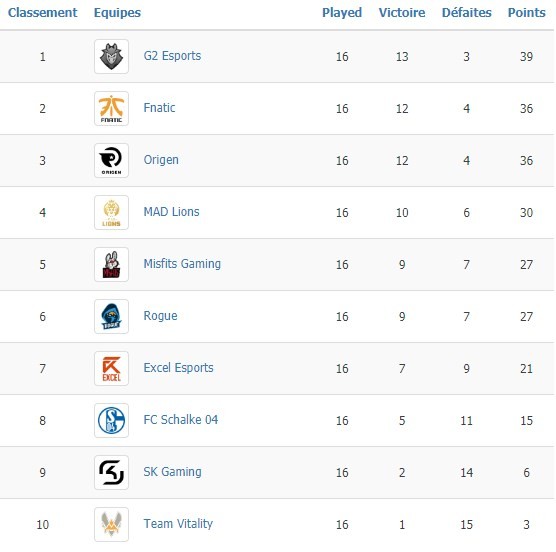Screen dimensions: 556x552
Task: Click the Fnatic orange logo
Action: click(111, 108)
